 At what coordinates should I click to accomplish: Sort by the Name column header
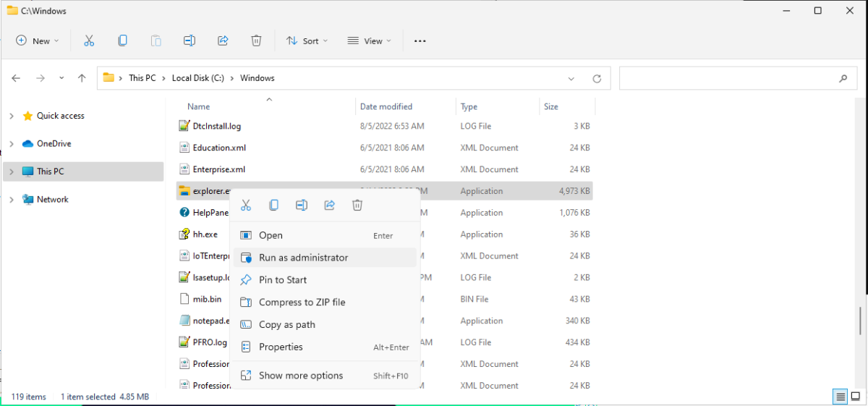(198, 106)
